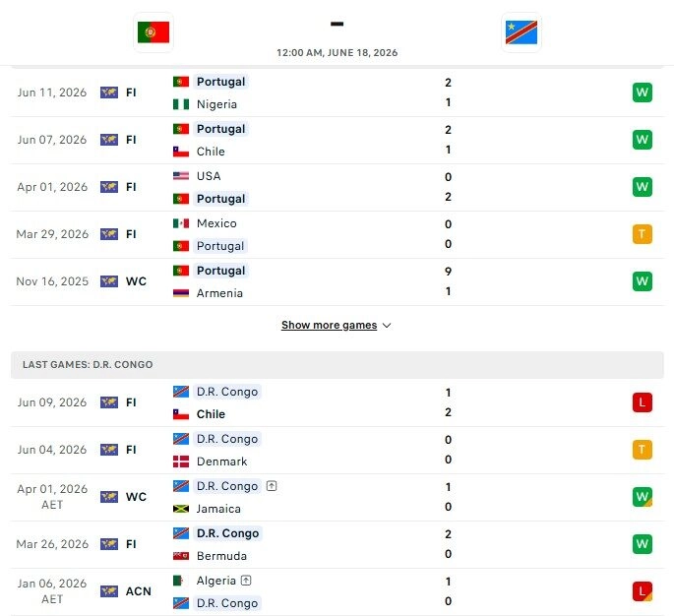The width and height of the screenshot is (674, 616).
Task: Select Jamaica team name
Action: (218, 509)
